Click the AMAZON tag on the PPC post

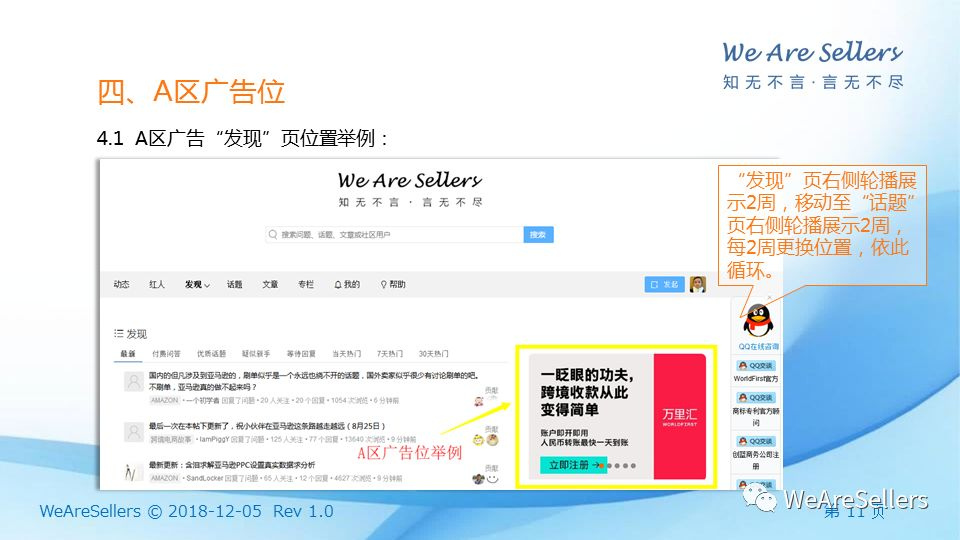164,478
